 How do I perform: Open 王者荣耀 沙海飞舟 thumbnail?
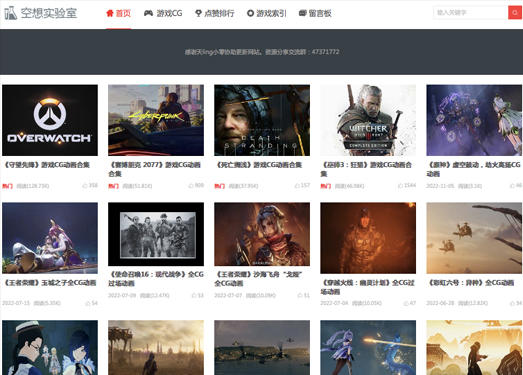262,234
